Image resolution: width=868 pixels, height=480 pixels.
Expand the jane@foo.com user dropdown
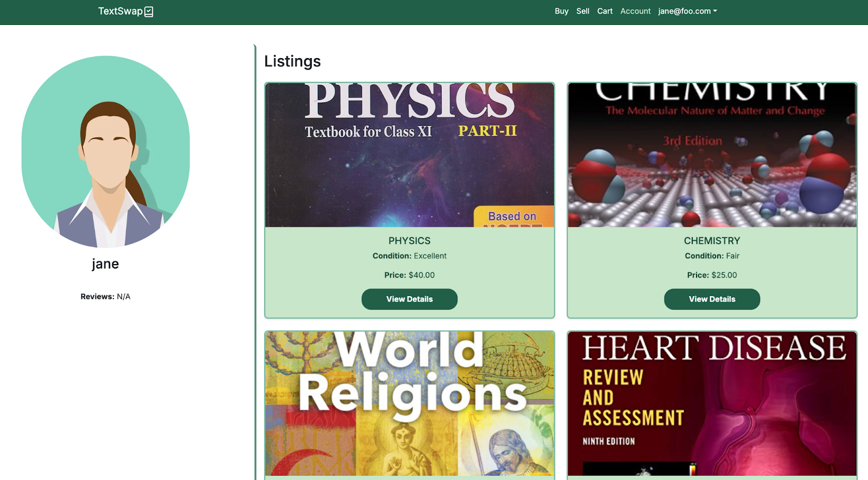687,11
